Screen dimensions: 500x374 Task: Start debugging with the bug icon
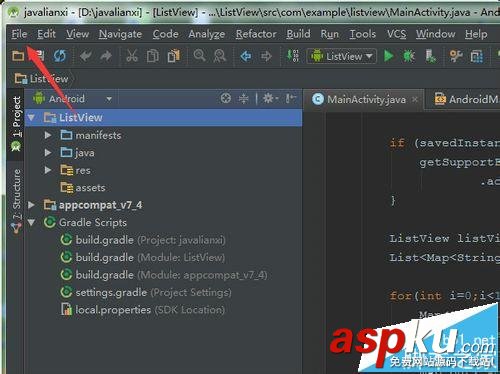coord(409,56)
